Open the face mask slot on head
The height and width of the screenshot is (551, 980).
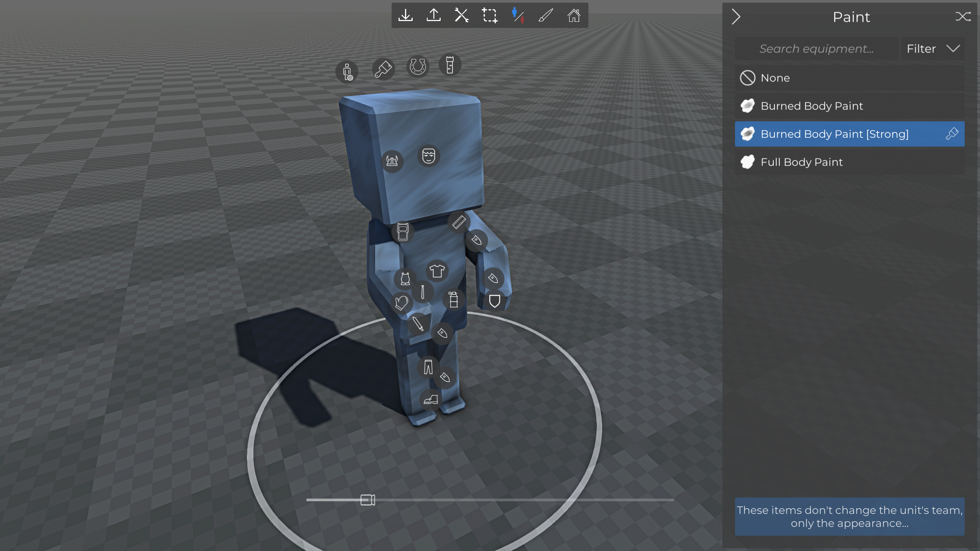[x=428, y=156]
